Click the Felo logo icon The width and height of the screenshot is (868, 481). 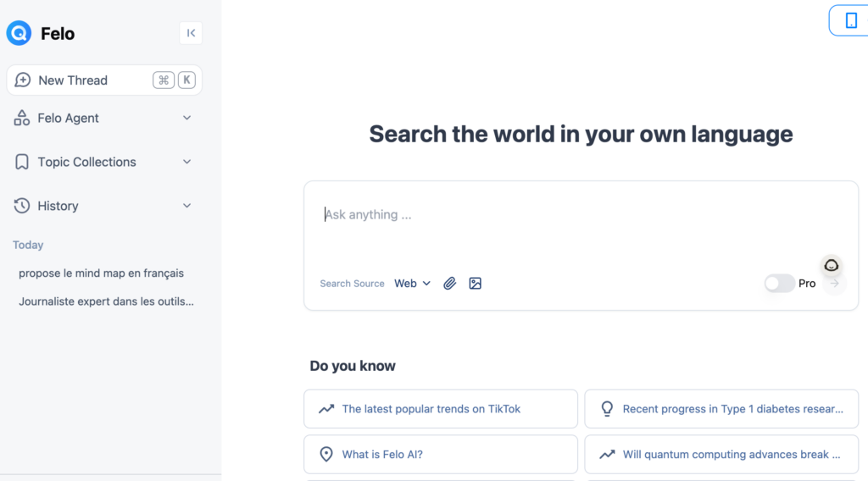tap(19, 33)
